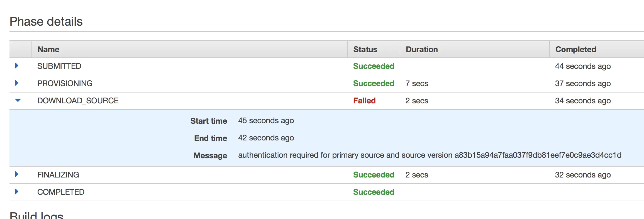
Task: Click the red Failed status text
Action: click(x=364, y=101)
